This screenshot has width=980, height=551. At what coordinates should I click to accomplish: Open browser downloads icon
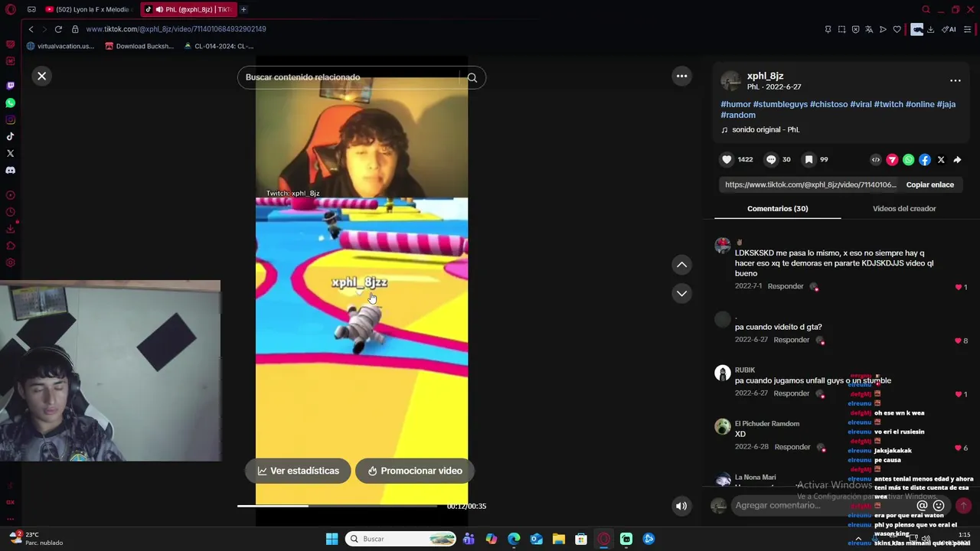pos(930,29)
